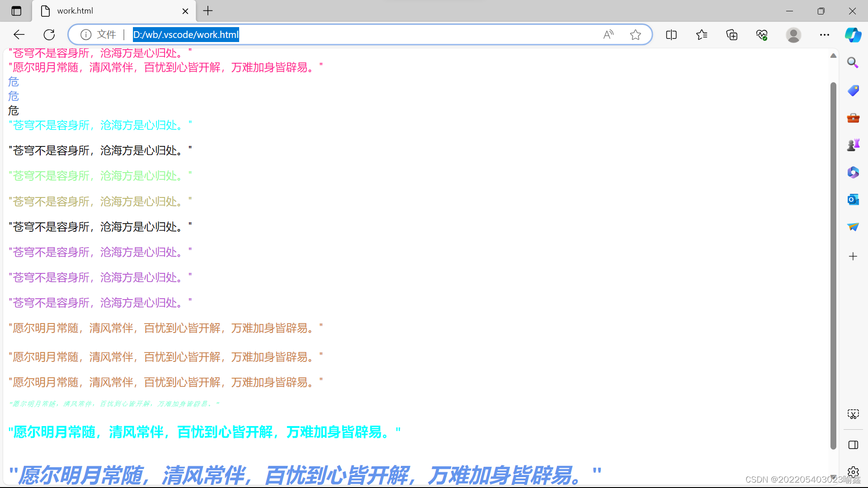Add page to favorites star
This screenshot has width=868, height=488.
click(635, 35)
